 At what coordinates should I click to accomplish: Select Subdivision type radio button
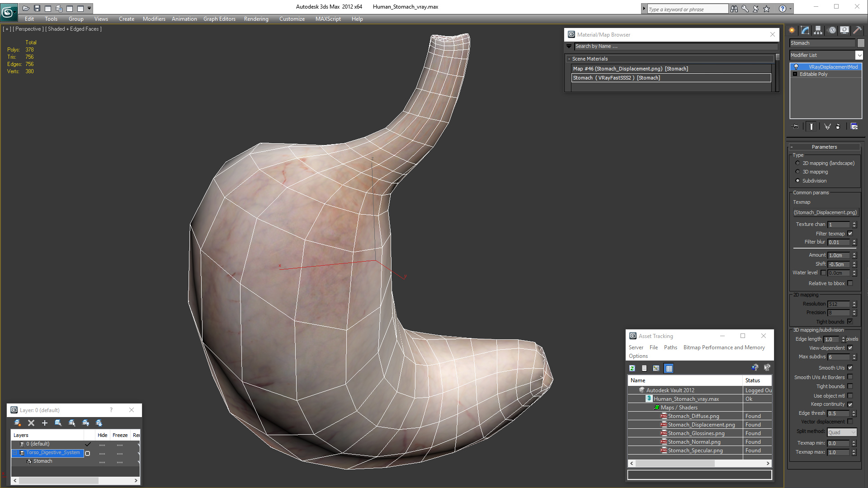[797, 181]
